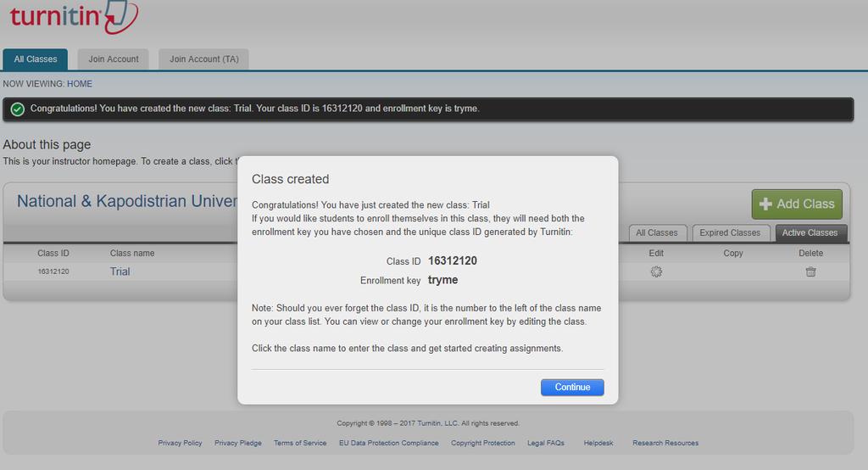The image size is (868, 470).
Task: Click the Copy column header
Action: point(733,254)
